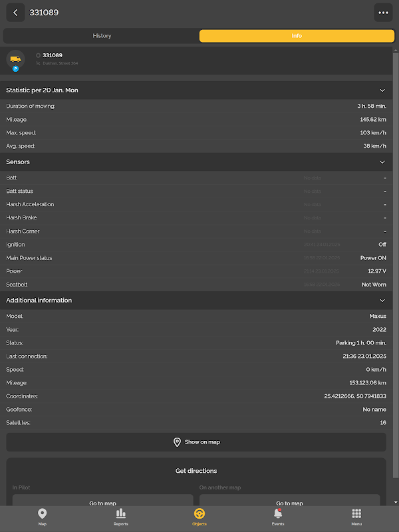The width and height of the screenshot is (399, 532).
Task: Select the Info tab
Action: point(297,36)
